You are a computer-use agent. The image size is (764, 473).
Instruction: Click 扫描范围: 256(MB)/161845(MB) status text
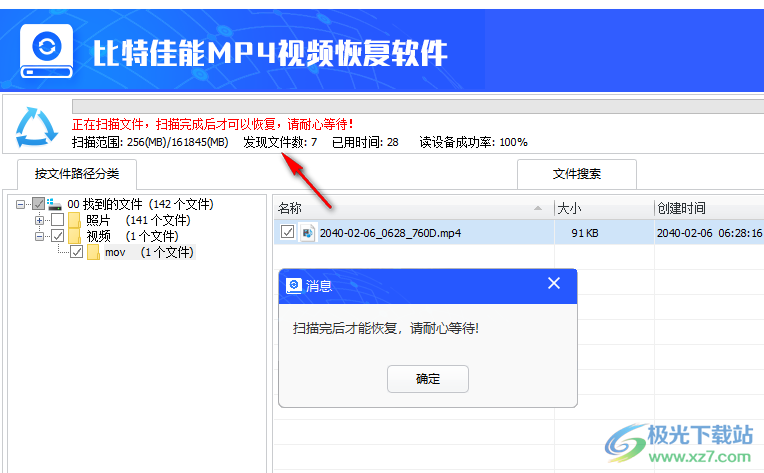pos(150,143)
